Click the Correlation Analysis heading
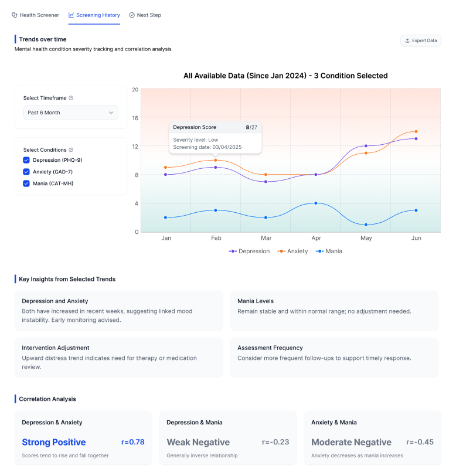 tap(47, 399)
